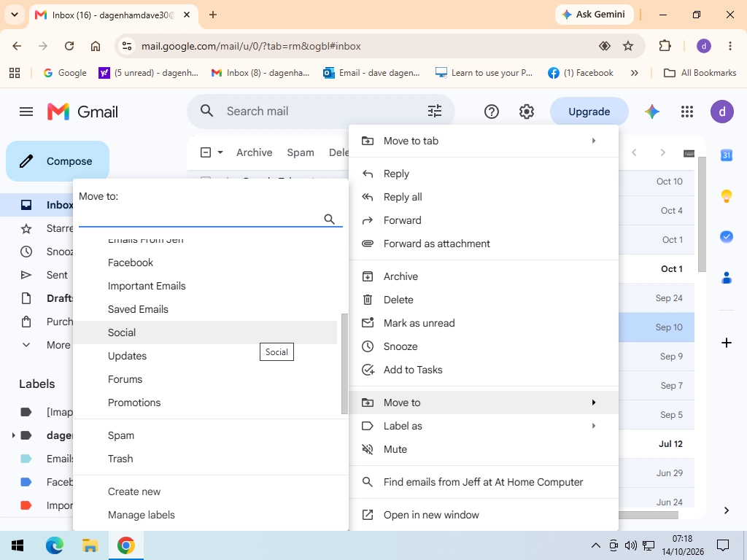Open the Gmail main menu hamburger
The height and width of the screenshot is (560, 747).
coord(26,112)
